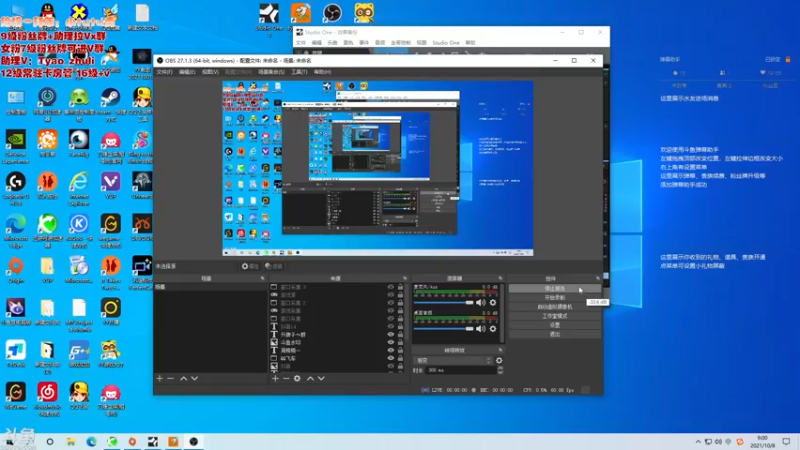The image size is (800, 450).
Task: Open the 桌面音频 audio settings gear
Action: [x=493, y=329]
